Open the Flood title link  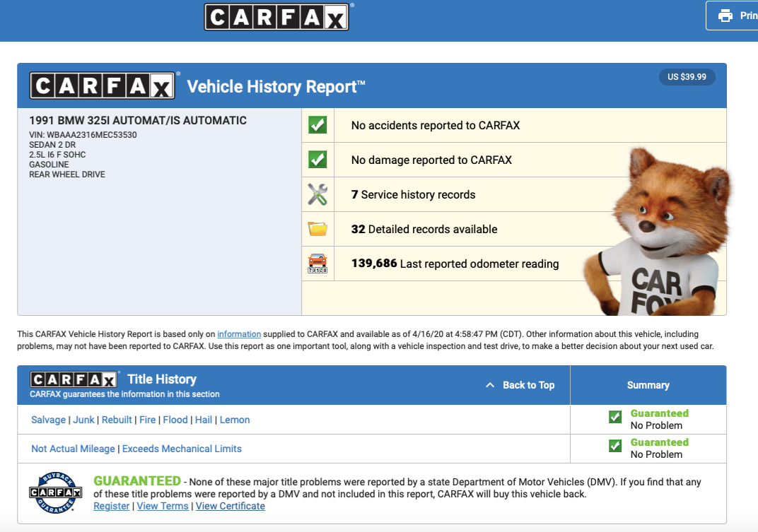tap(175, 420)
